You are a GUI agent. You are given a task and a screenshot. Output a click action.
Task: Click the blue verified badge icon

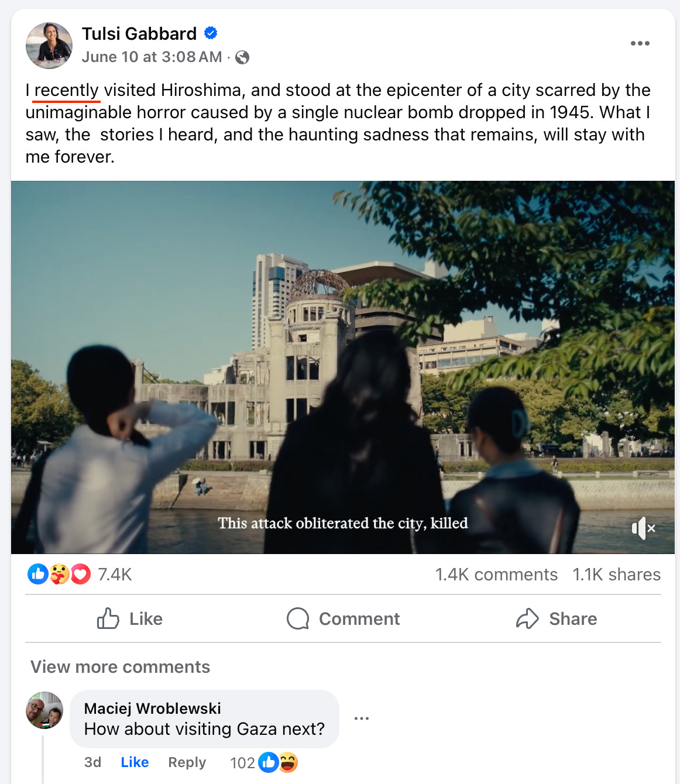[x=211, y=33]
